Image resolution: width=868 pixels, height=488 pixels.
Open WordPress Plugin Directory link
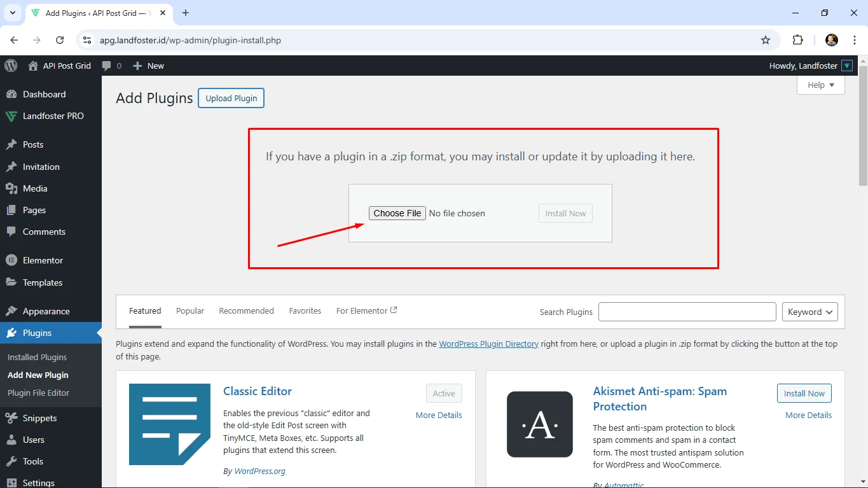(488, 344)
